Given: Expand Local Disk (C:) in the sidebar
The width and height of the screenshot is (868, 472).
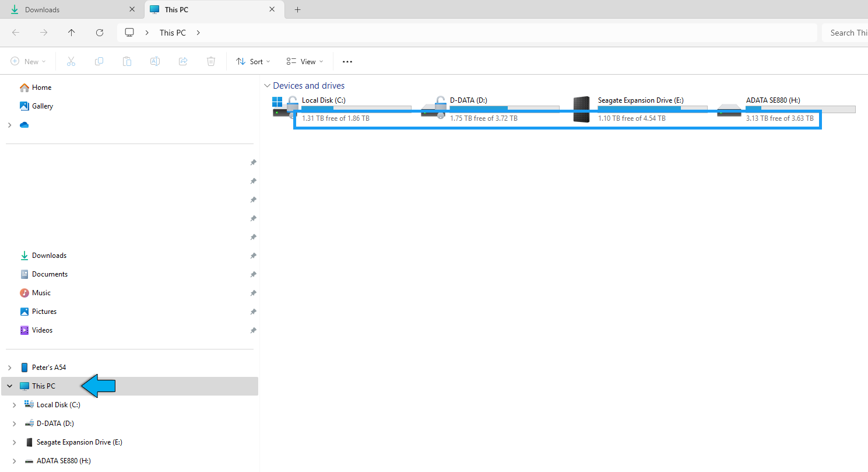Looking at the screenshot, I should point(14,404).
